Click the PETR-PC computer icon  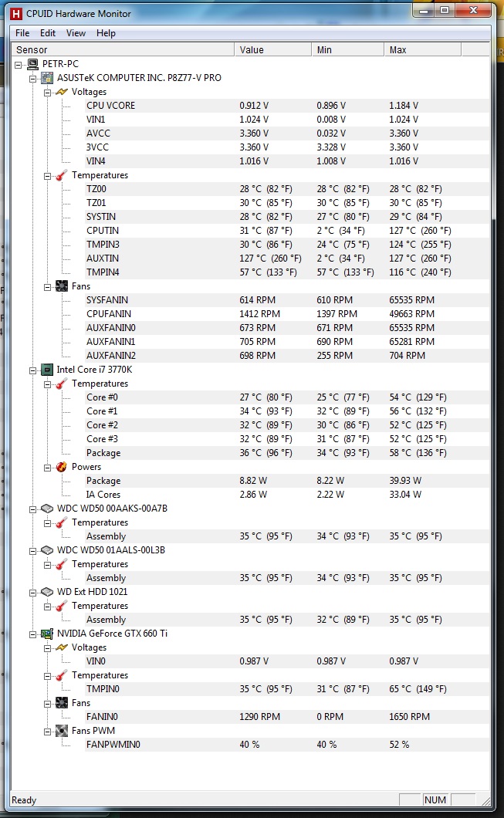click(x=33, y=64)
